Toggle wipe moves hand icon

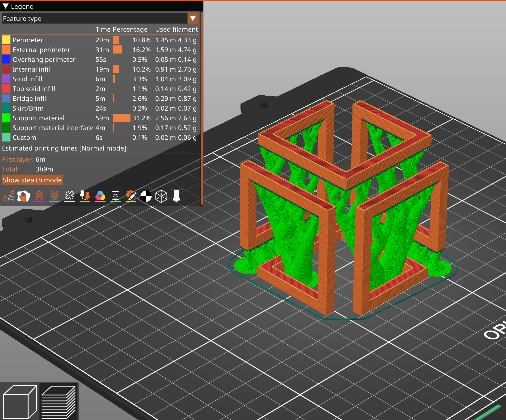click(24, 196)
